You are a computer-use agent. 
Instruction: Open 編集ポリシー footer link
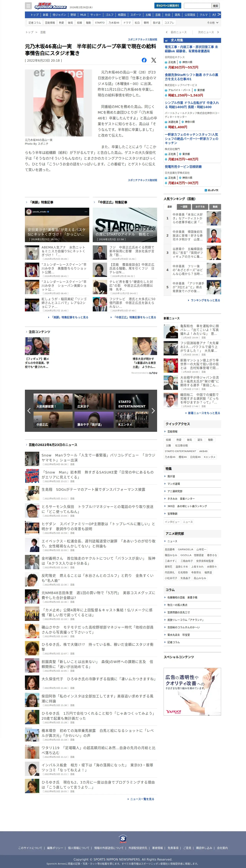(55, 848)
